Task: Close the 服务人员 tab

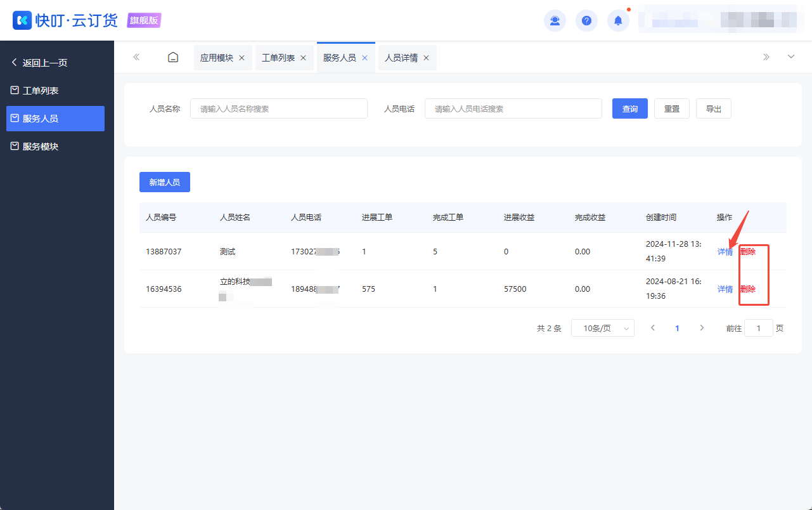Action: pyautogui.click(x=364, y=58)
